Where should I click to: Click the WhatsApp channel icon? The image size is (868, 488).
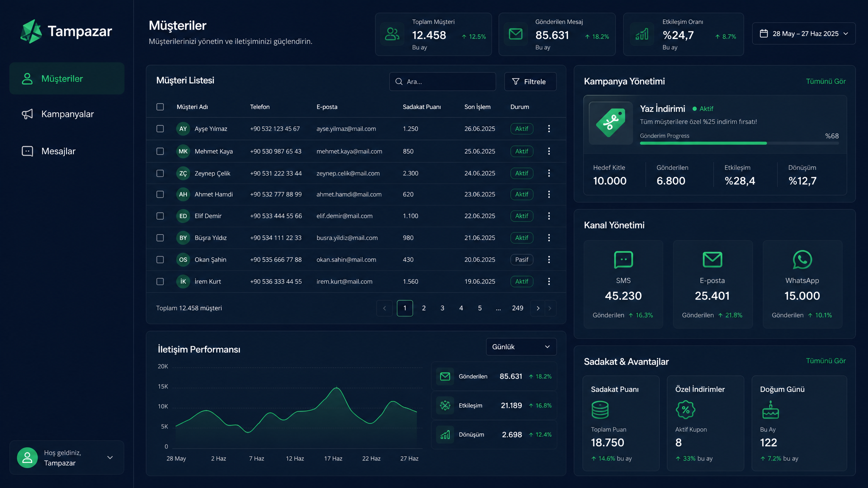point(802,260)
